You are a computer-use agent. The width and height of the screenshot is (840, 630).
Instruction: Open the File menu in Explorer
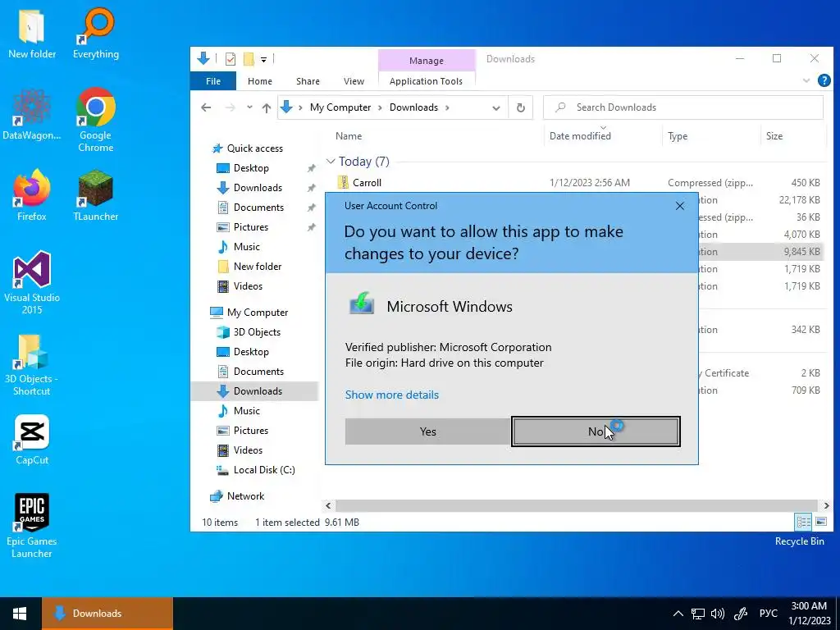click(213, 81)
